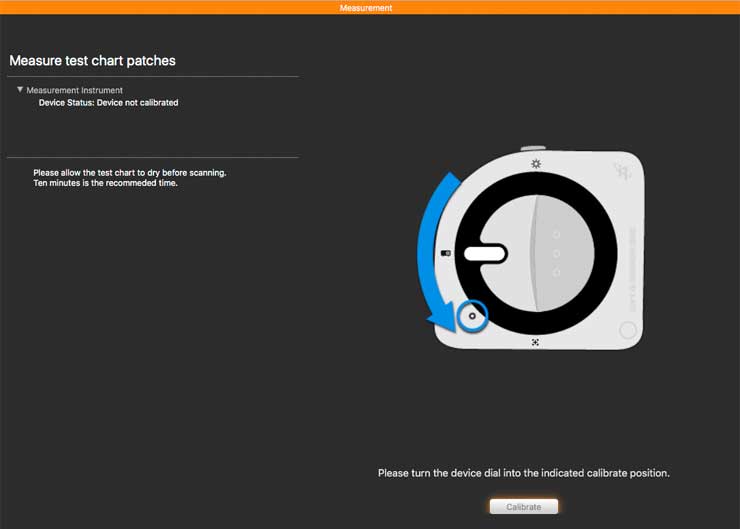Click the calibrate position instruction text
The image size is (740, 529).
[x=524, y=473]
